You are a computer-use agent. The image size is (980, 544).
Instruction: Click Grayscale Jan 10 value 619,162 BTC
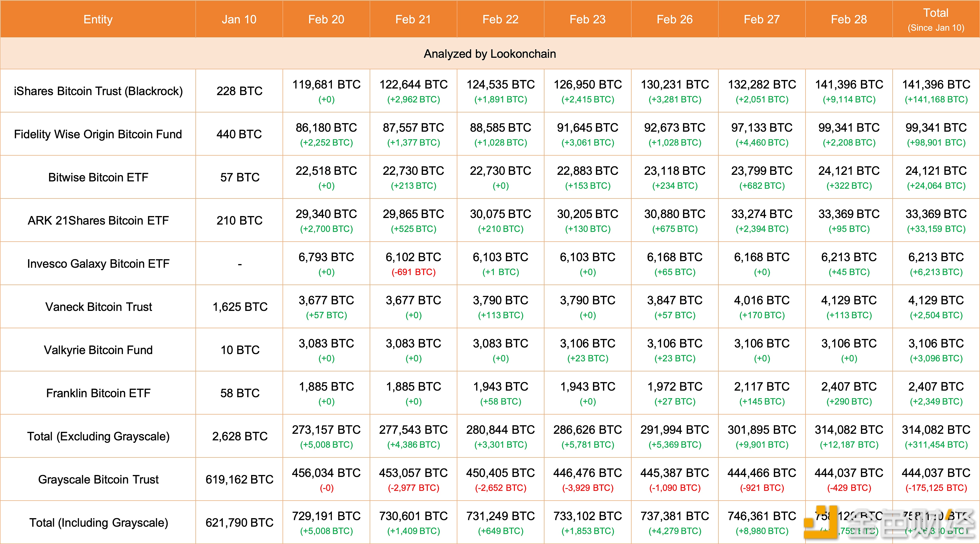pyautogui.click(x=239, y=480)
